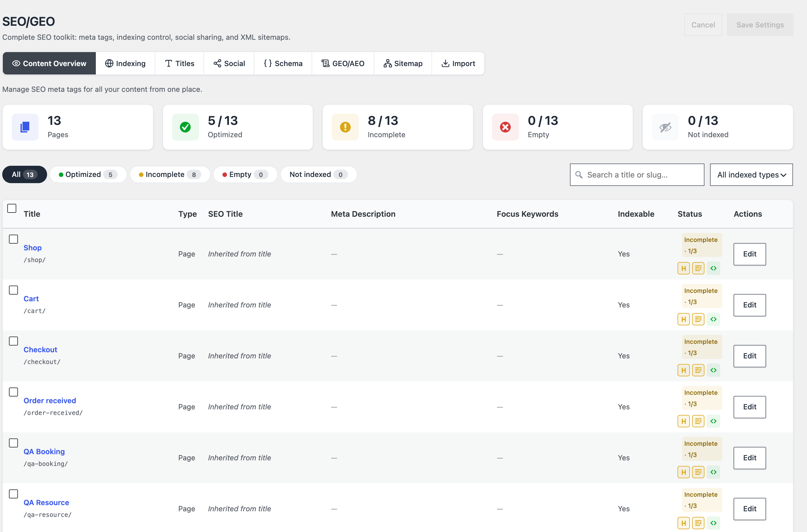Click the H heading icon in QA Resource row
The width and height of the screenshot is (807, 532).
683,523
